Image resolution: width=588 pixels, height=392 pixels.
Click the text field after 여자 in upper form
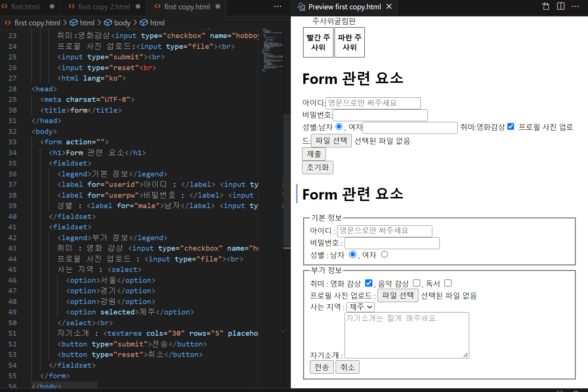click(410, 128)
